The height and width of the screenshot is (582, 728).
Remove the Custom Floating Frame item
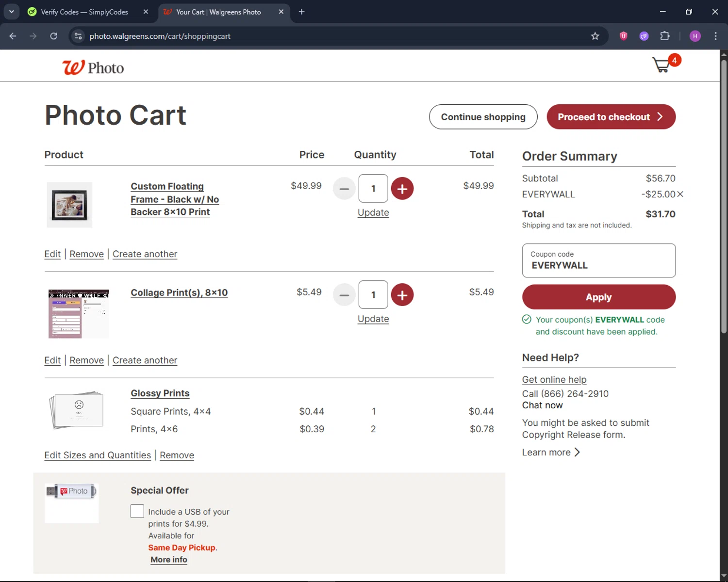(86, 254)
